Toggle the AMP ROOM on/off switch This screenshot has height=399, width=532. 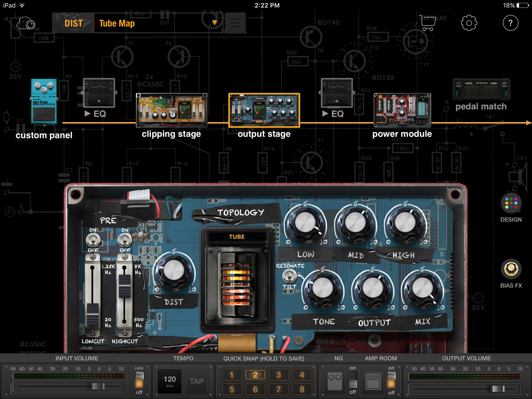[x=391, y=380]
